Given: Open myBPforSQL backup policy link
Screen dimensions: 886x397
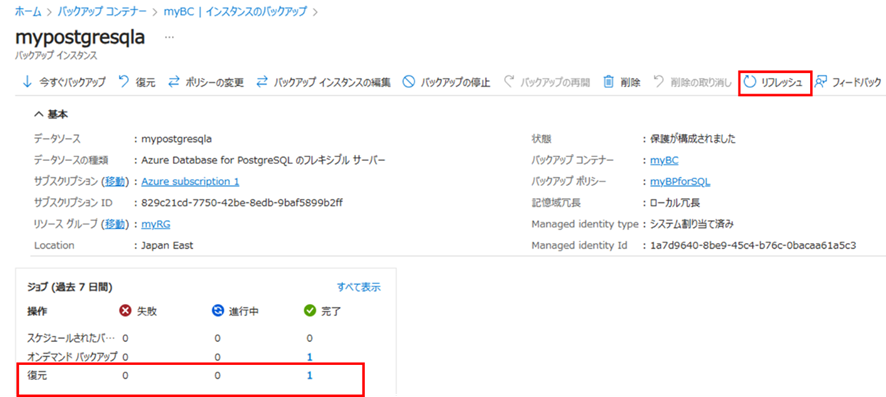Looking at the screenshot, I should click(680, 181).
